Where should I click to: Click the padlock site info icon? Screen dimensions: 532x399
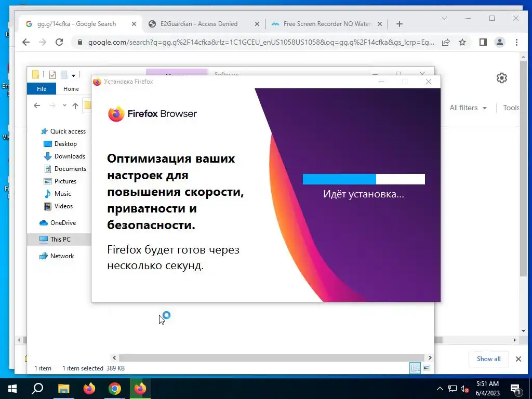point(80,42)
